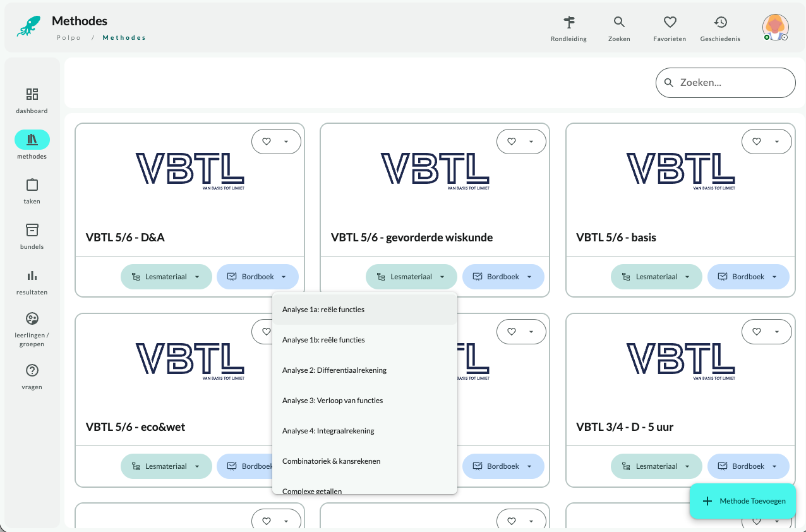Click VBTL 5/6 - gevorderde wiskunde title
The image size is (806, 532).
tap(412, 238)
